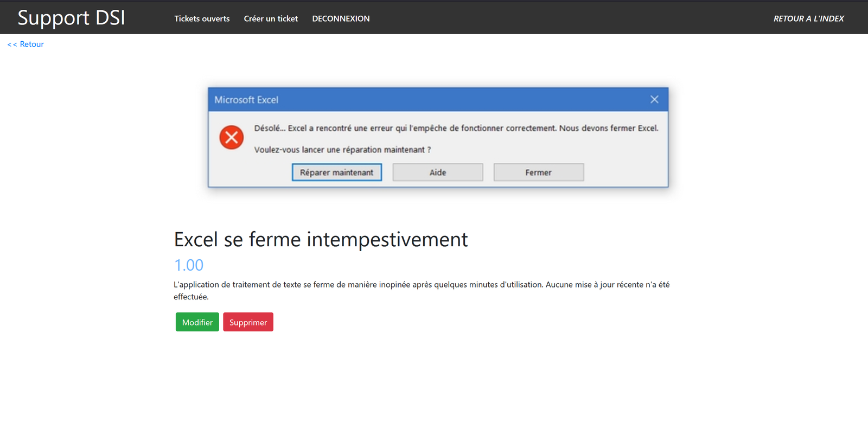Viewport: 868px width, 422px height.
Task: Click the Fermer button in dialog
Action: click(538, 172)
